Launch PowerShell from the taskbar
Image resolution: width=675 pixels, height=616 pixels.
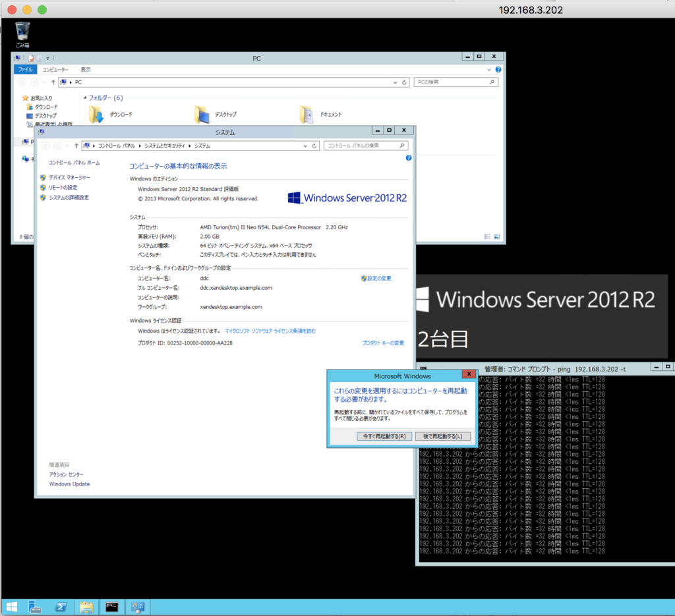tap(61, 607)
